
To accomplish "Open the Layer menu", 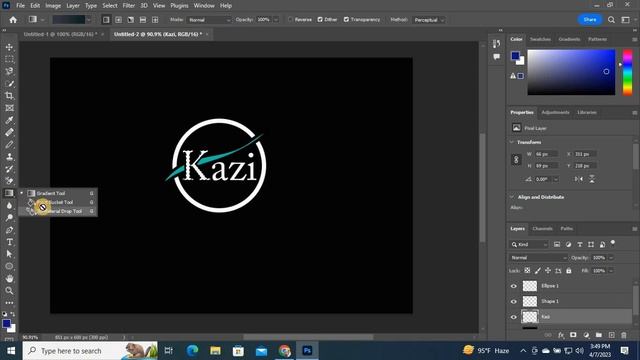I will tap(73, 6).
